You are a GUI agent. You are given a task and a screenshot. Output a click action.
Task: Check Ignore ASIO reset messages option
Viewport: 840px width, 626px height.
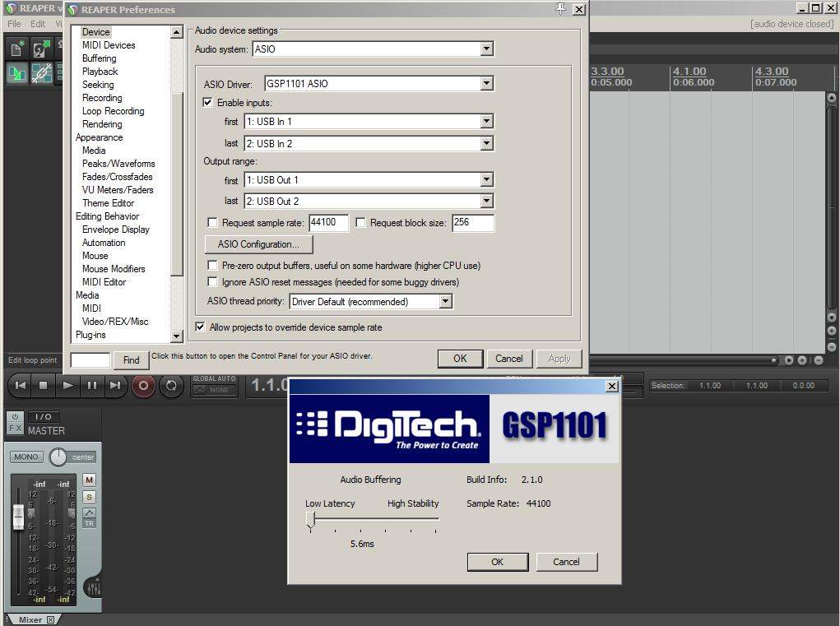tap(213, 282)
